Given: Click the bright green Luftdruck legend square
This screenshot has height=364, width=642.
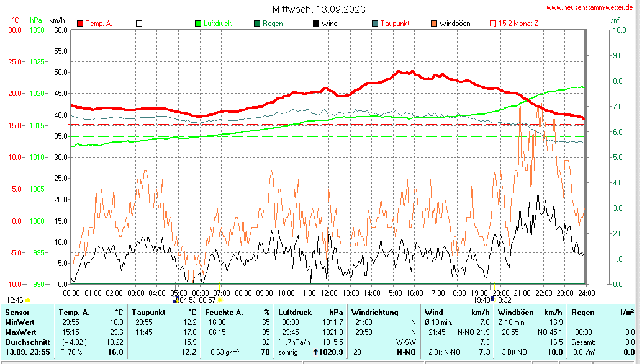Looking at the screenshot, I should [198, 24].
